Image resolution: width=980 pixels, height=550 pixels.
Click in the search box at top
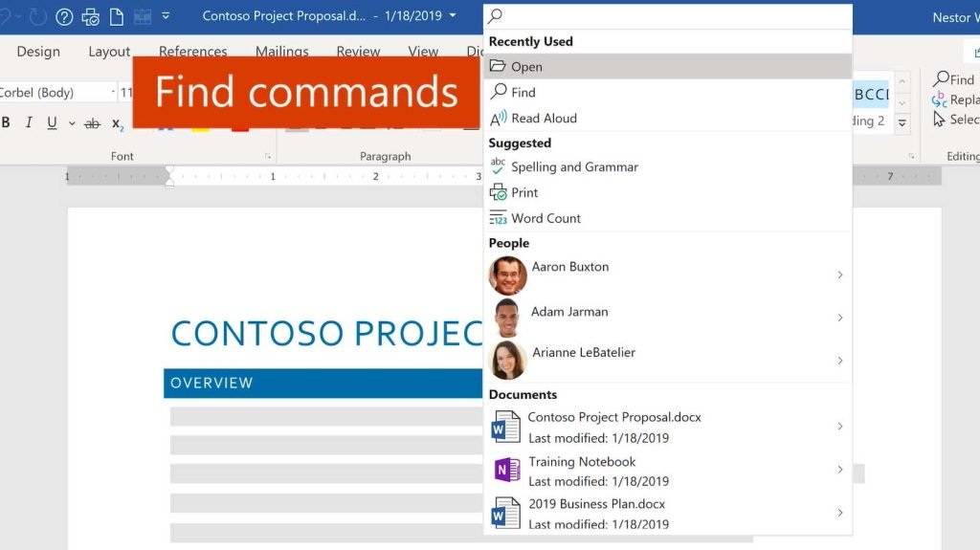pyautogui.click(x=667, y=16)
